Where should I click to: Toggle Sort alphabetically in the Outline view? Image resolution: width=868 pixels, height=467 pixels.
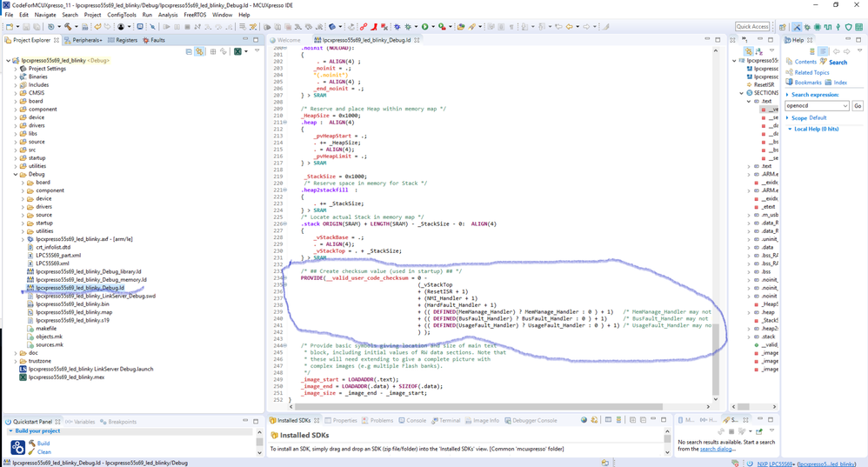(759, 51)
